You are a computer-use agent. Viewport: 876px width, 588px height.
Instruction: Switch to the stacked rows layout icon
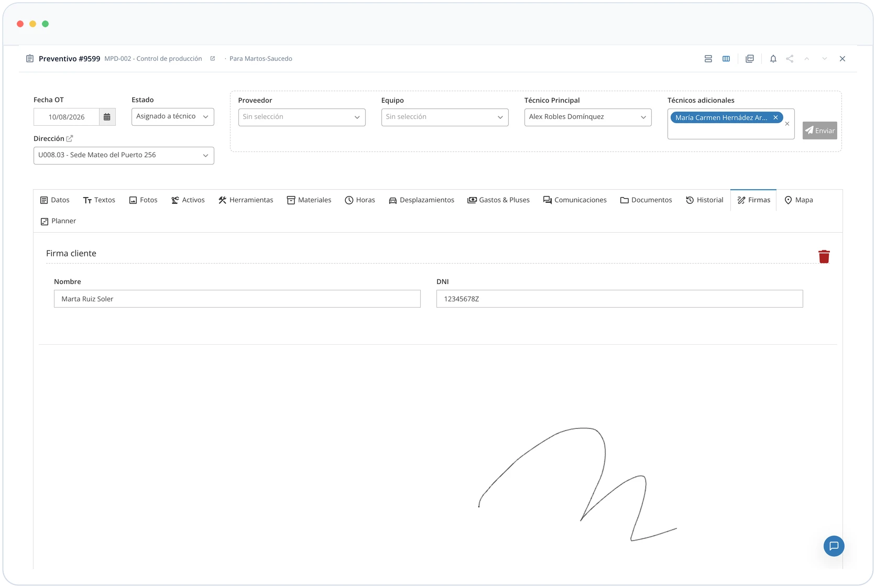tap(708, 59)
